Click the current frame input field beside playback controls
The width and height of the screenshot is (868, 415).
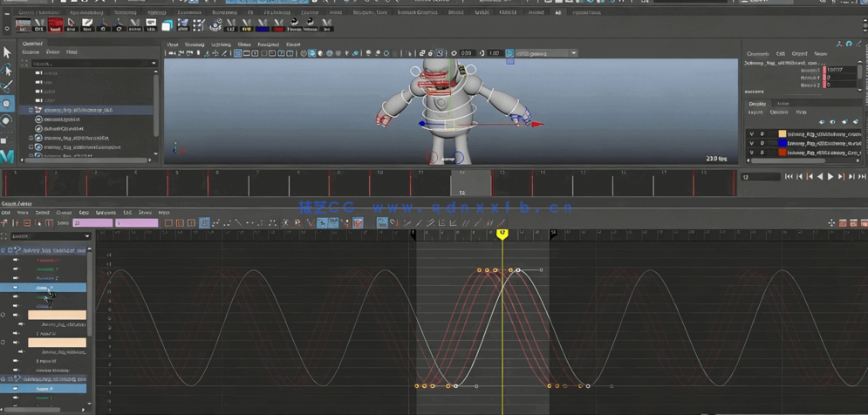point(759,177)
